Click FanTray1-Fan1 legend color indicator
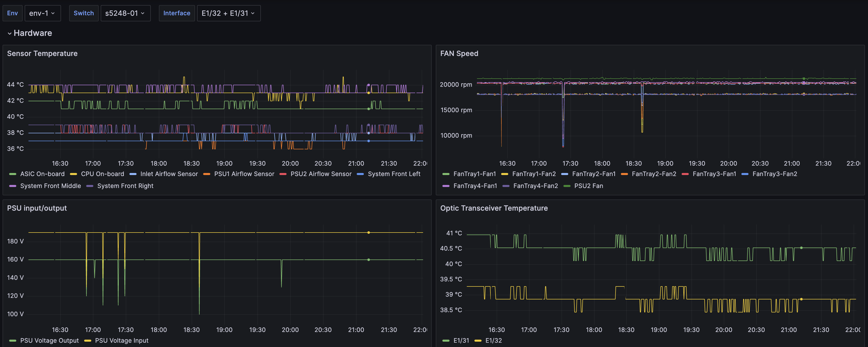868x347 pixels. tap(446, 174)
